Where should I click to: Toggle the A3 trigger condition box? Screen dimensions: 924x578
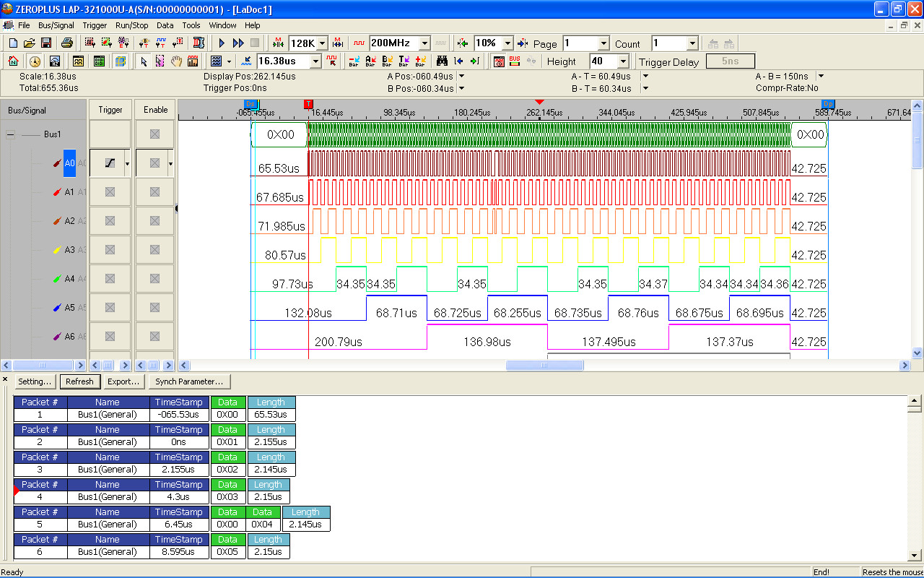pyautogui.click(x=110, y=250)
